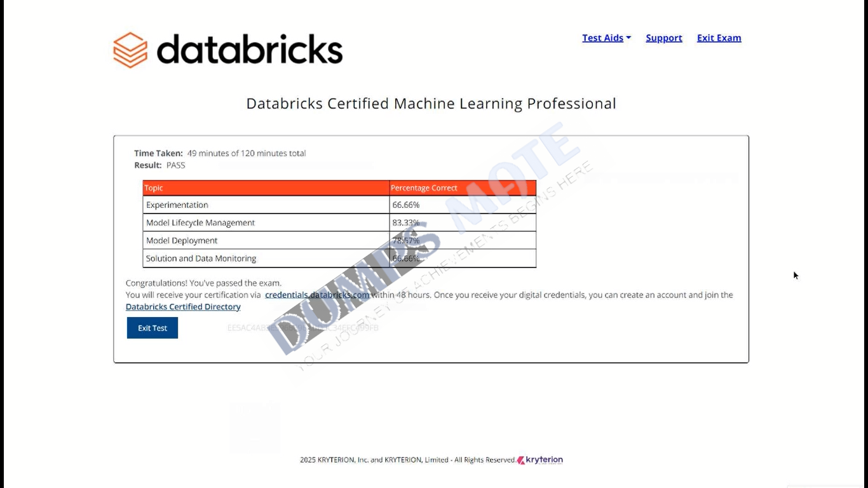Click the Exit Test button
Screen dimensions: 868x488
tap(153, 328)
